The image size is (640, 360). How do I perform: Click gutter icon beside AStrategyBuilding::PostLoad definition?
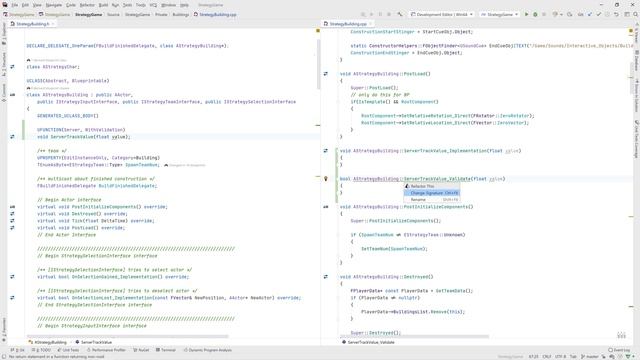click(326, 74)
